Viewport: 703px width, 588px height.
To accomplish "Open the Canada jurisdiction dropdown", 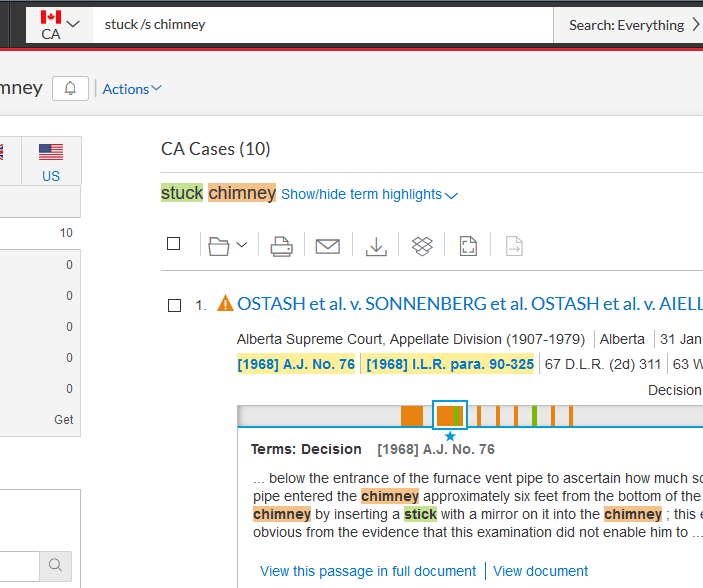I will coord(58,25).
